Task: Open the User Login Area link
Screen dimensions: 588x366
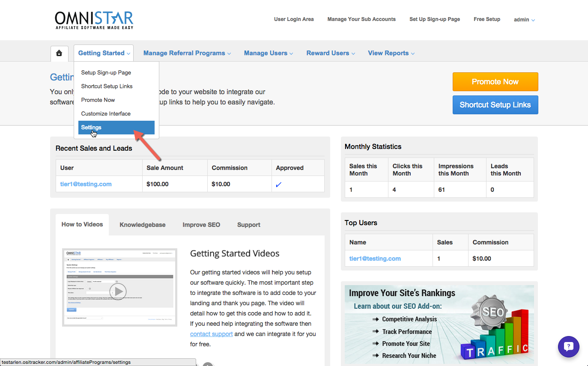Action: (294, 19)
